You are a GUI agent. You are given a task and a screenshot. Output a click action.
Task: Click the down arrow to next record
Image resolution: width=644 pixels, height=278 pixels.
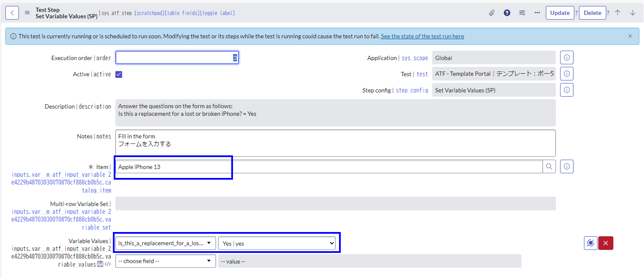(633, 13)
